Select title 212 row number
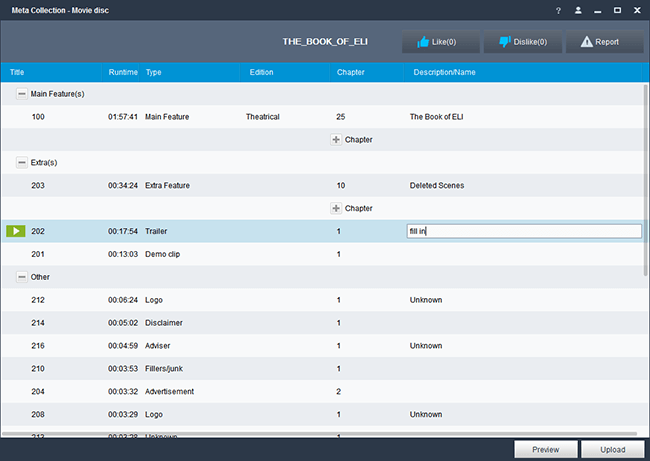The width and height of the screenshot is (650, 461). point(38,300)
